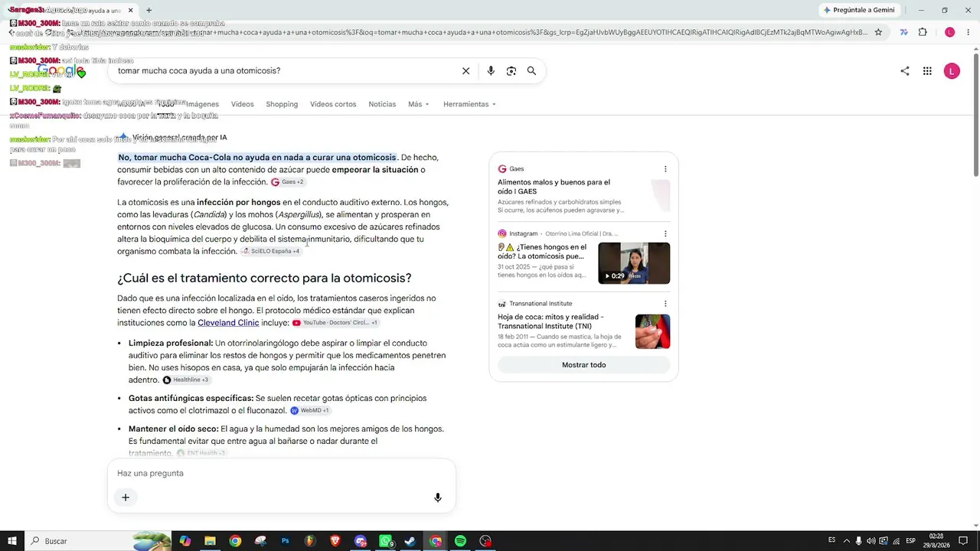Open a new browser tab

click(x=149, y=10)
